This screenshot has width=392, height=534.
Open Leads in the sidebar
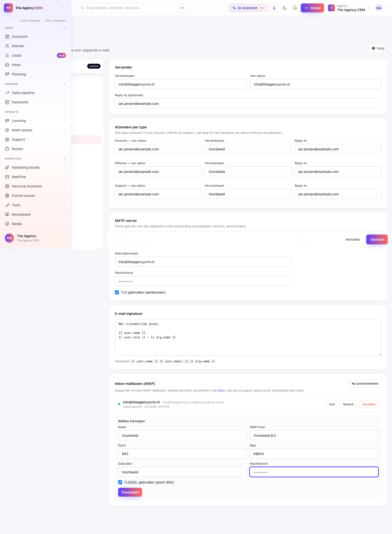[36, 55]
